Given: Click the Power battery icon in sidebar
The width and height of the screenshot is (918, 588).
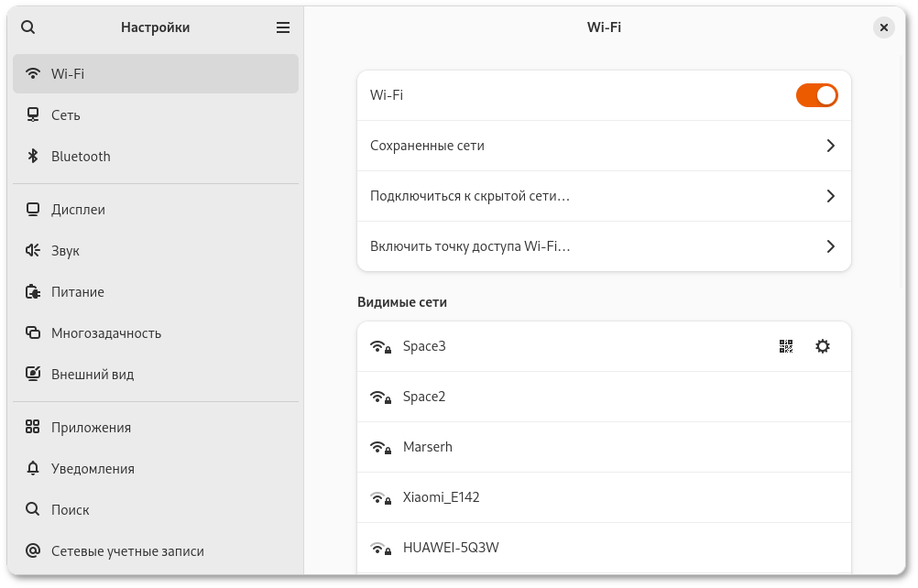Looking at the screenshot, I should pyautogui.click(x=33, y=292).
